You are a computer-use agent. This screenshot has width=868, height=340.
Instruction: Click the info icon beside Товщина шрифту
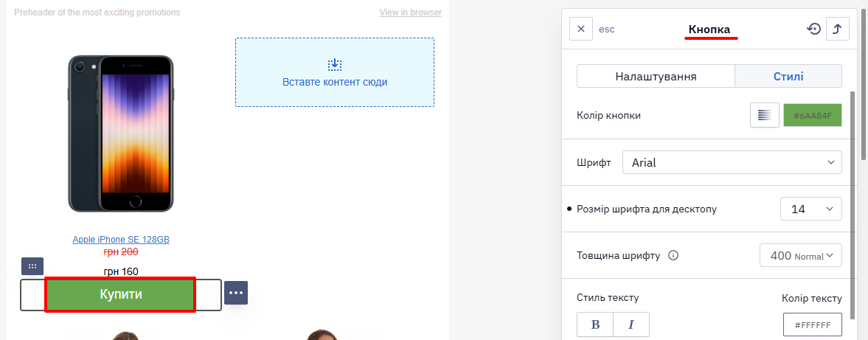[673, 256]
